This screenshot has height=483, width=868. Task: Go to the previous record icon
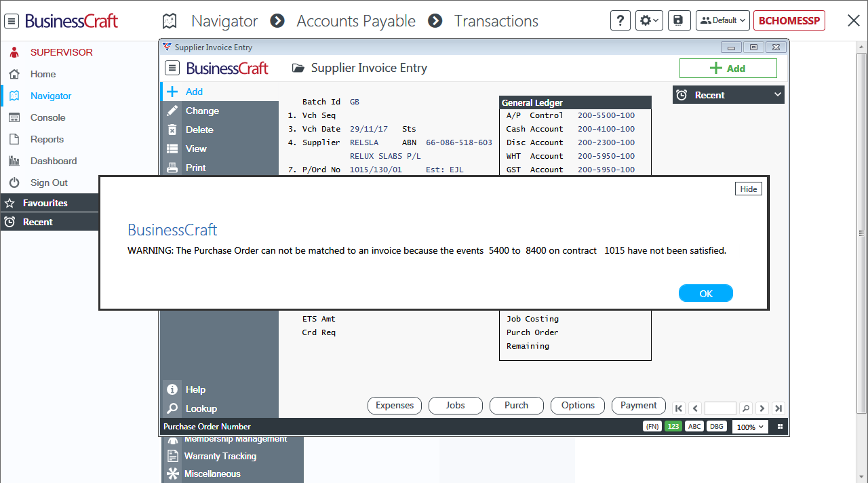pyautogui.click(x=695, y=408)
